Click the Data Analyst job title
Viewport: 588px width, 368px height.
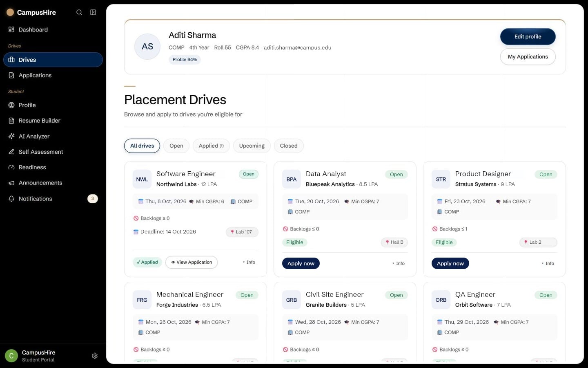pos(326,174)
